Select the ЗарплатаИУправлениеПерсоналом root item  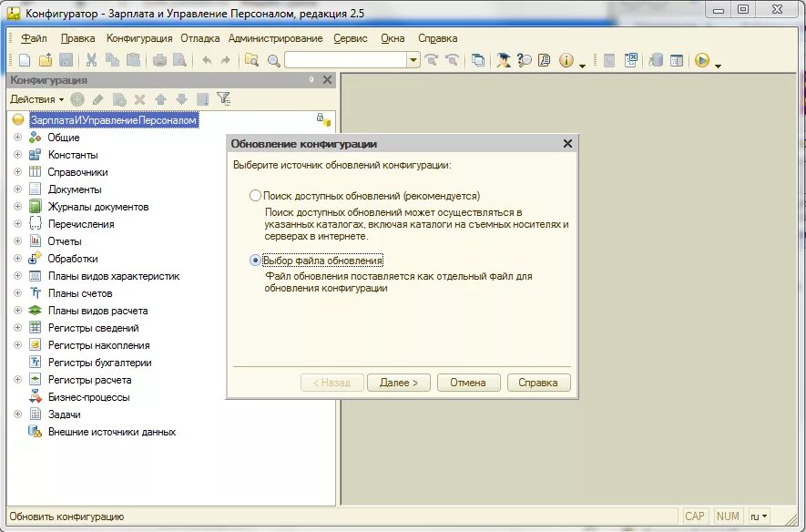click(114, 119)
